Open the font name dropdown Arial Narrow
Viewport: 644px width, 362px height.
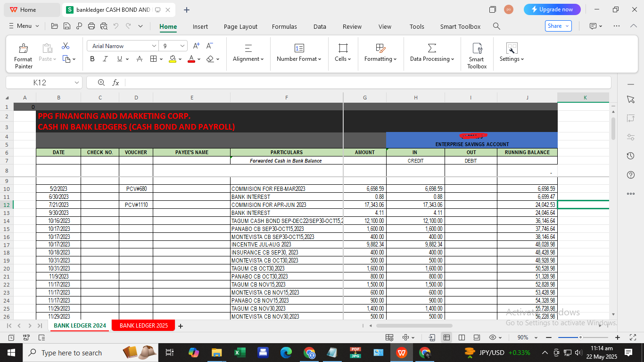tap(154, 46)
